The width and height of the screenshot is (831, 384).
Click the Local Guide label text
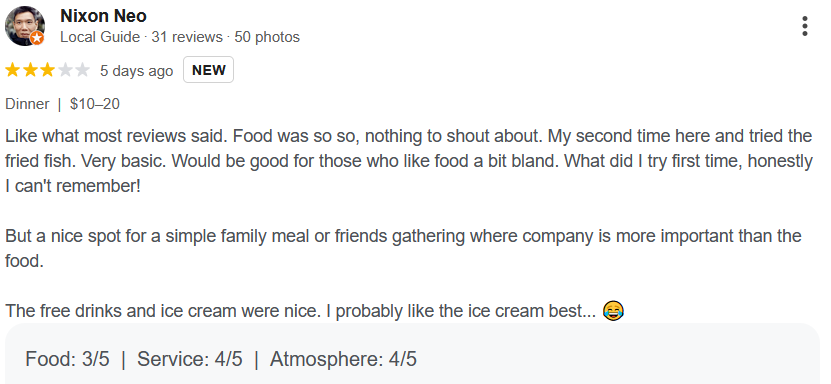pyautogui.click(x=100, y=37)
